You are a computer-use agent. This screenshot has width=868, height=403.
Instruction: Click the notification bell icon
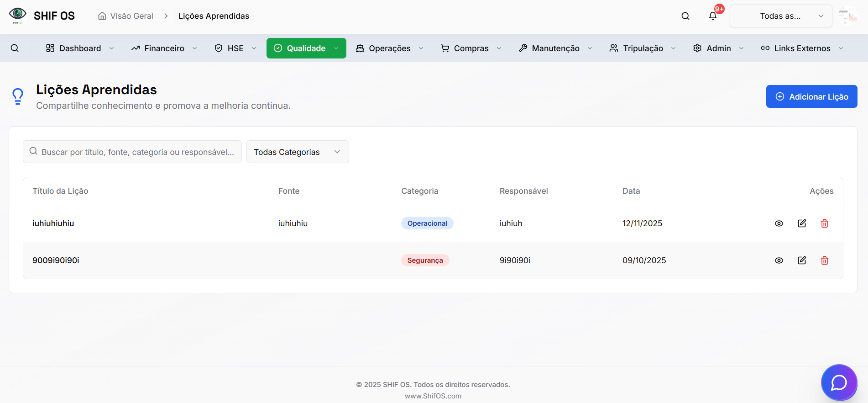tap(712, 16)
